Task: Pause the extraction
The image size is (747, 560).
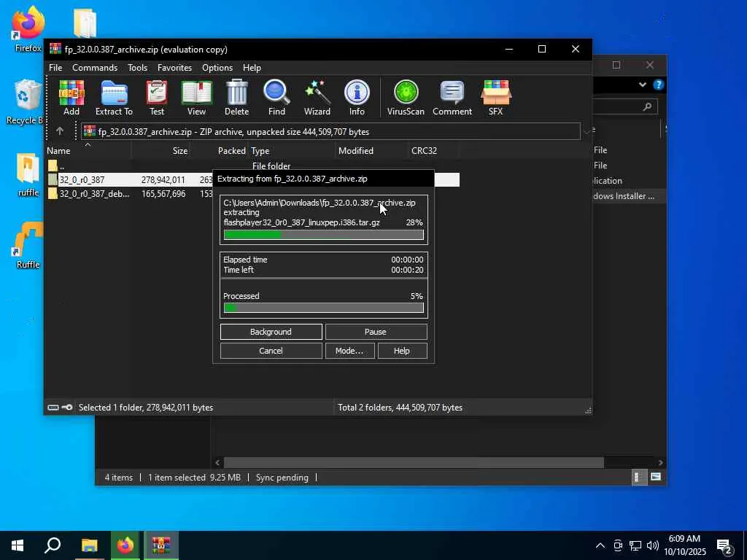Action: 376,332
